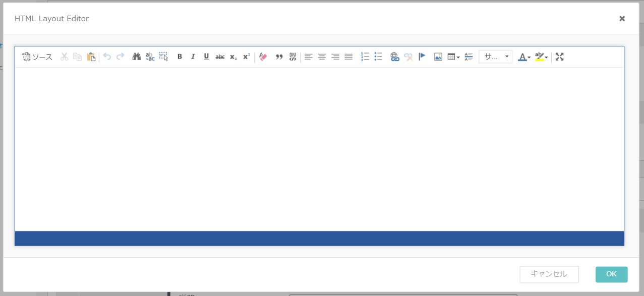Screen dimensions: 644x296
Task: Remove formatting with the eraser icon
Action: pos(263,57)
